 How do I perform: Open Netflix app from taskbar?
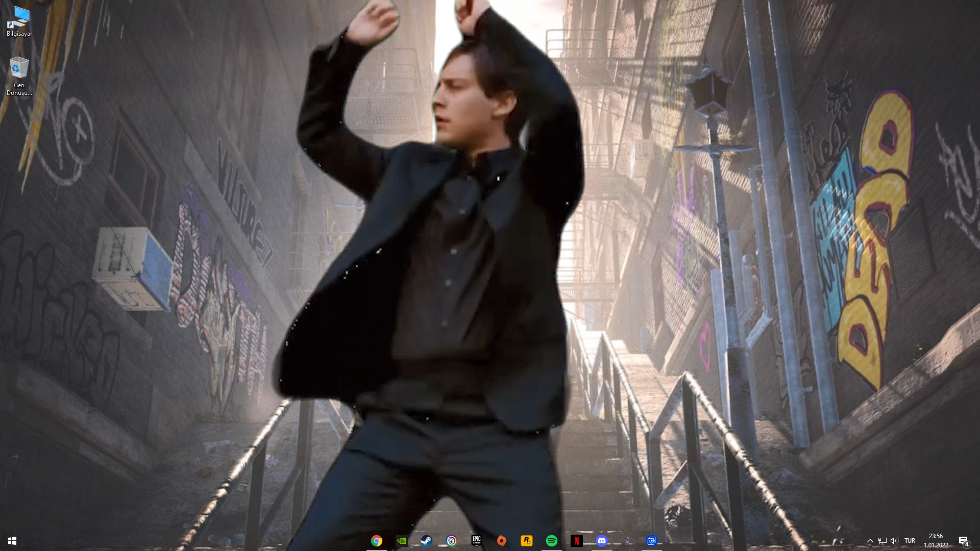click(576, 541)
